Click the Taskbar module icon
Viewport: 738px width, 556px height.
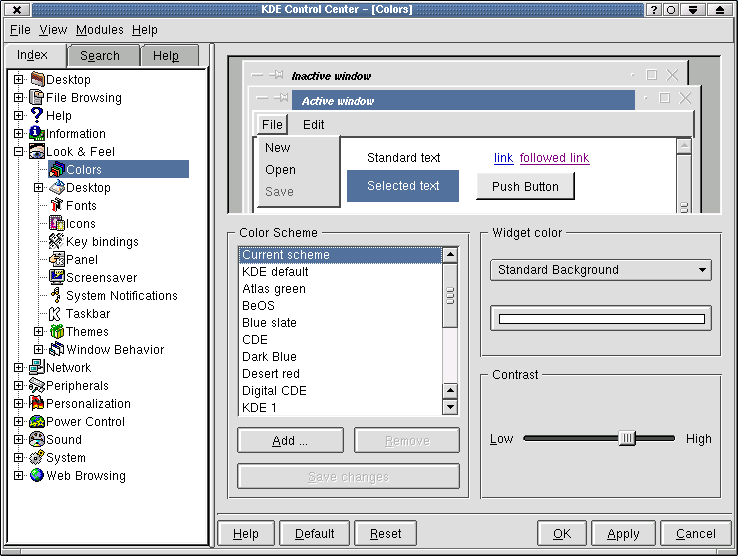click(x=57, y=313)
